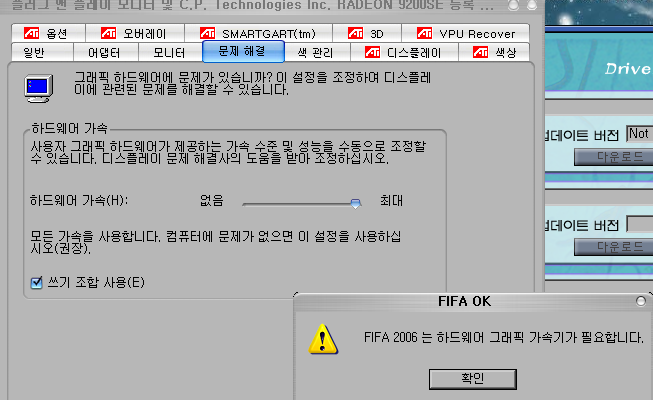Image resolution: width=653 pixels, height=400 pixels.
Task: Click the ATI logo on 옵션 tab
Action: 32,33
